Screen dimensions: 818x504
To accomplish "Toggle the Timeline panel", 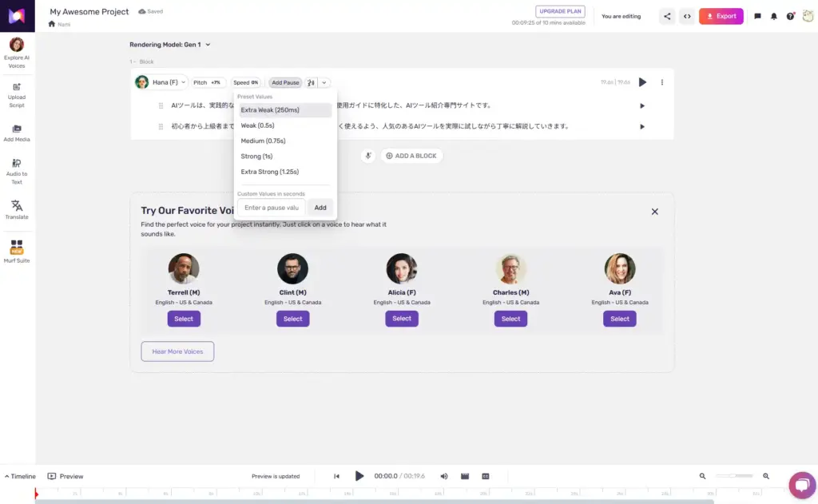I will [20, 476].
